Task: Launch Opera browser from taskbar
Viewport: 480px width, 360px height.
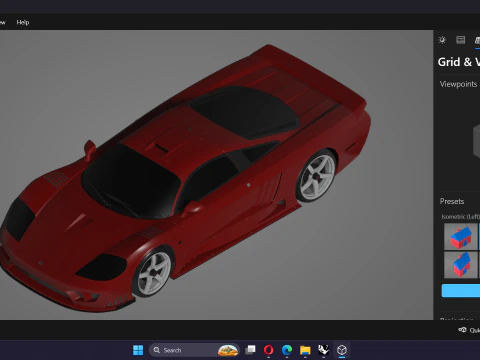Action: 269,350
